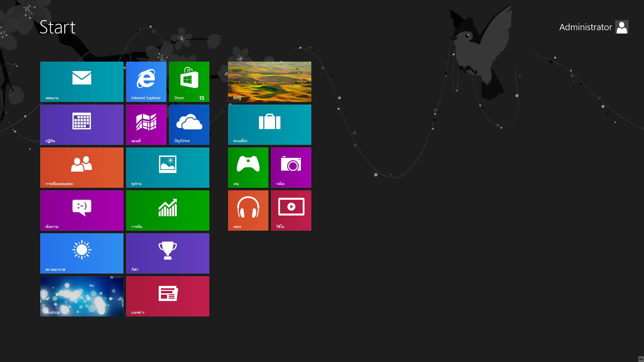Launch the Xbox Games controller tile
Image resolution: width=644 pixels, height=362 pixels.
248,167
